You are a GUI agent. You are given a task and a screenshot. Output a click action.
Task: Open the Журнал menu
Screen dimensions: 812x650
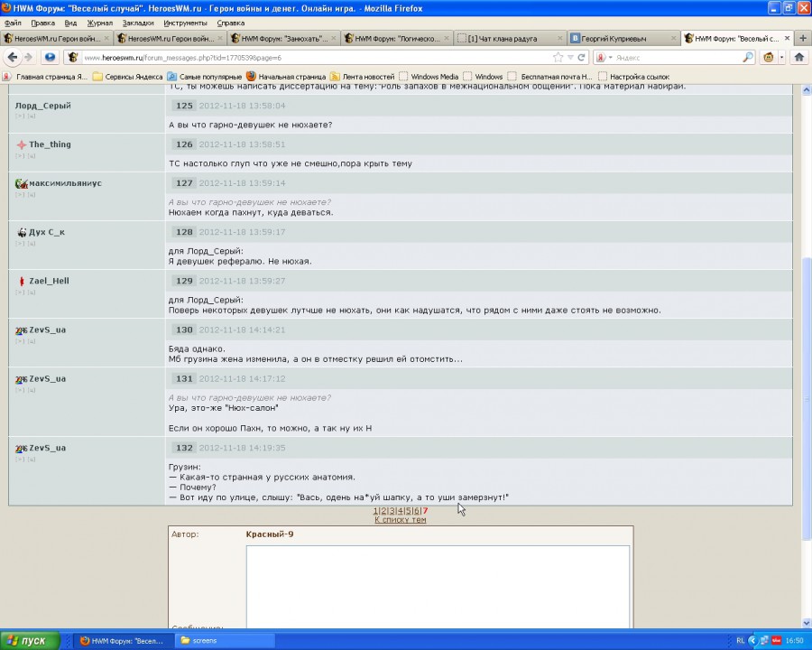(99, 23)
